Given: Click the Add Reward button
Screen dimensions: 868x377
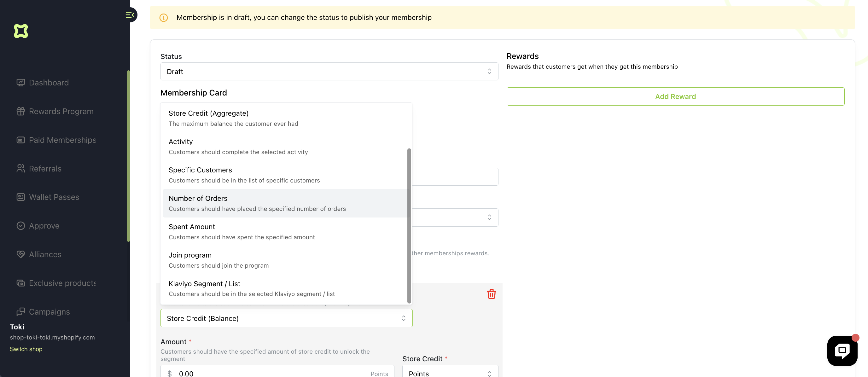Looking at the screenshot, I should point(675,96).
